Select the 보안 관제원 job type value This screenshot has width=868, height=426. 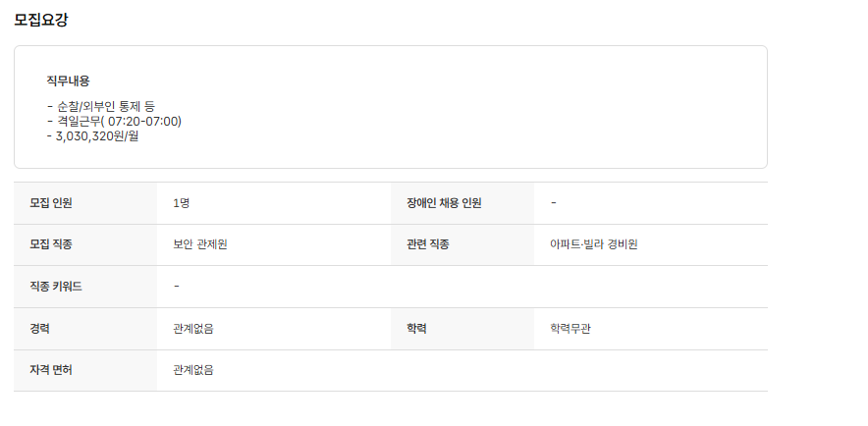200,244
